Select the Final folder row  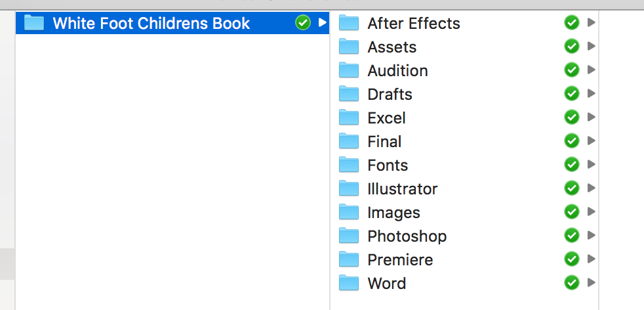[x=464, y=141]
